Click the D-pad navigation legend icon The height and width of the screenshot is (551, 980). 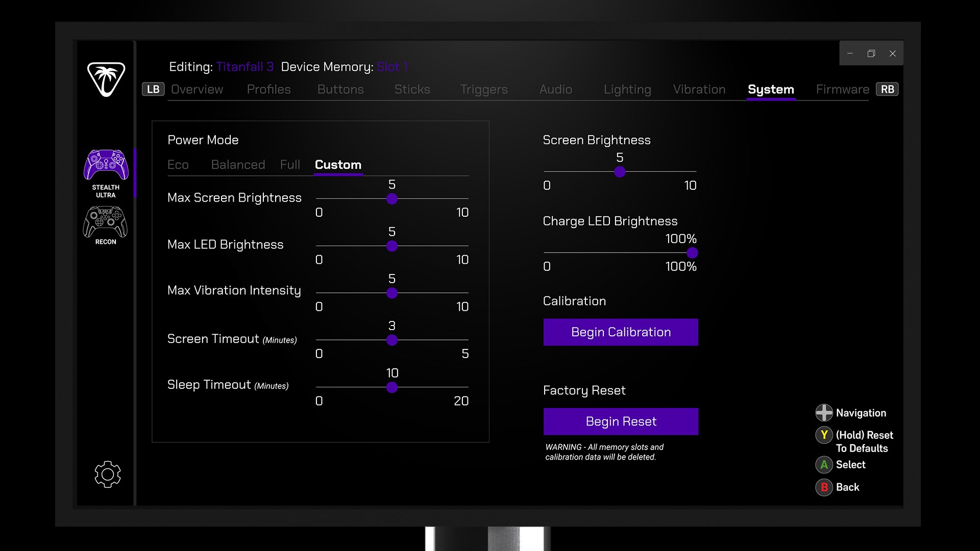pyautogui.click(x=824, y=413)
